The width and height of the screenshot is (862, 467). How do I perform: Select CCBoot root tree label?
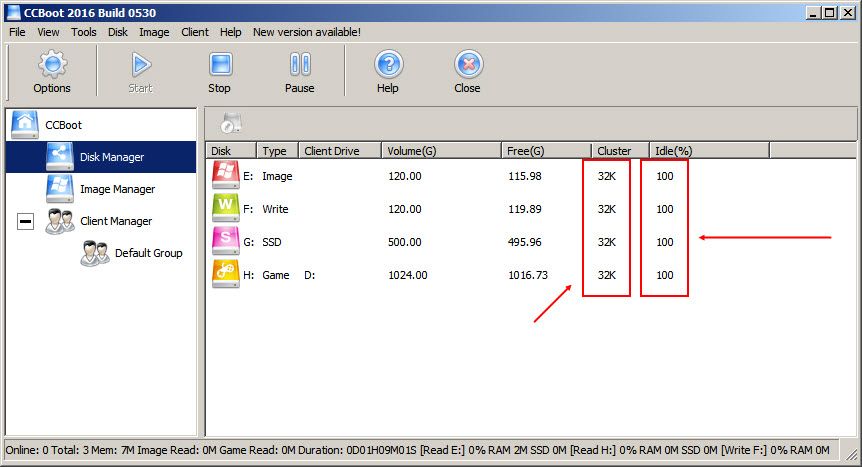(63, 125)
